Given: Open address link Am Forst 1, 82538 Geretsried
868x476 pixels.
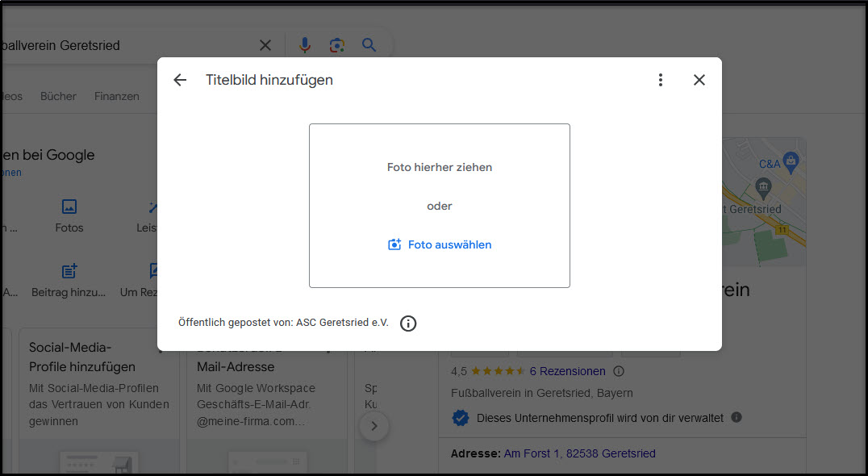Looking at the screenshot, I should [579, 454].
